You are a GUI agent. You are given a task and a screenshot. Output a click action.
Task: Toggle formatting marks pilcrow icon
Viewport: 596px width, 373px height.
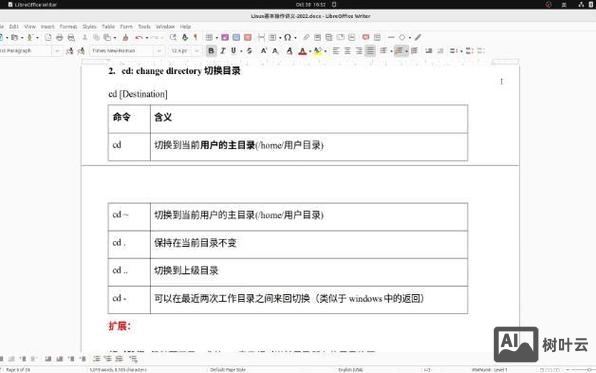tap(195, 37)
